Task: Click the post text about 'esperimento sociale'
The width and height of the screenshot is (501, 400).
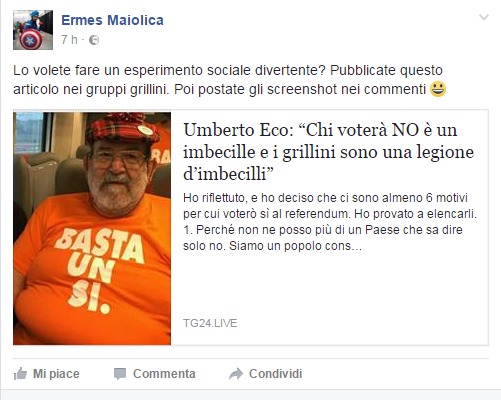Action: [x=228, y=80]
